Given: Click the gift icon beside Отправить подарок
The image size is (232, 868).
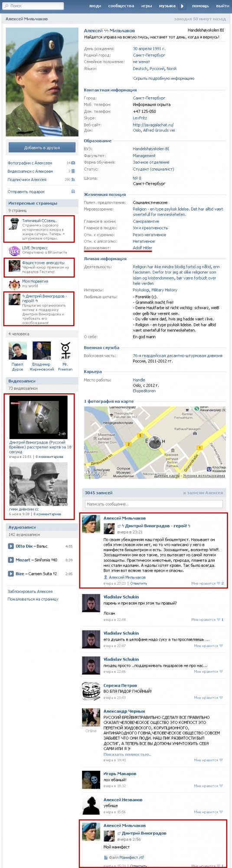Looking at the screenshot, I should click(x=73, y=191).
